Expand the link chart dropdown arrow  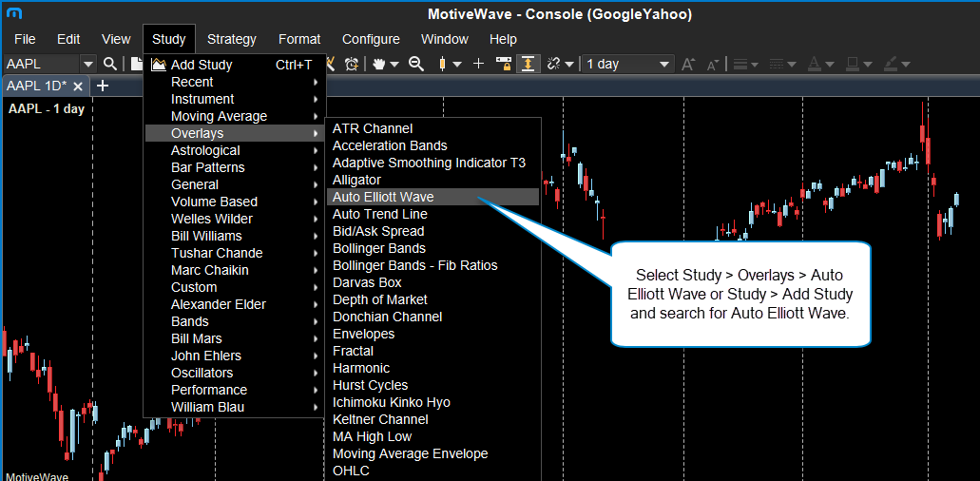tap(569, 64)
